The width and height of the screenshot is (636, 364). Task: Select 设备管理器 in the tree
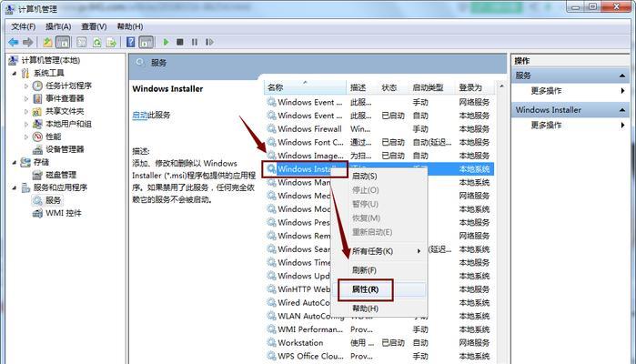click(65, 149)
